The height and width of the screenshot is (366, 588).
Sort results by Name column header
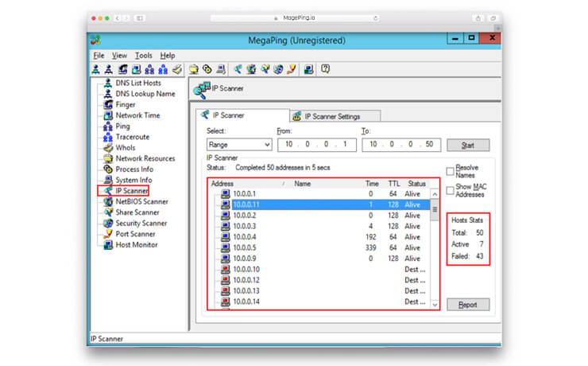[x=302, y=184]
